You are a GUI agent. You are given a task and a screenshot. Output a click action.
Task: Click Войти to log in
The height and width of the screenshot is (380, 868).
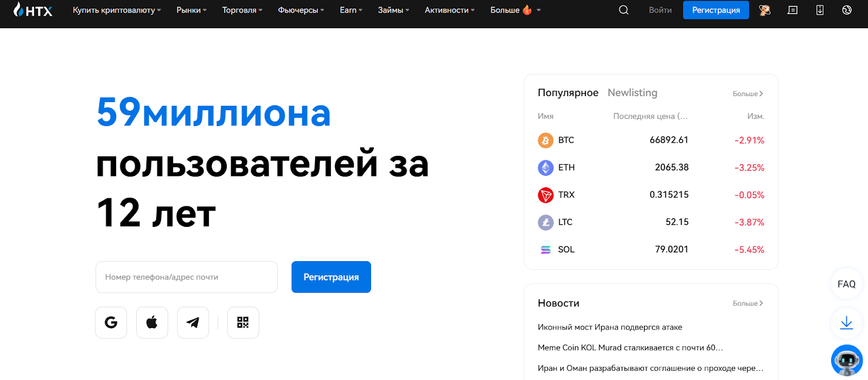pos(660,10)
